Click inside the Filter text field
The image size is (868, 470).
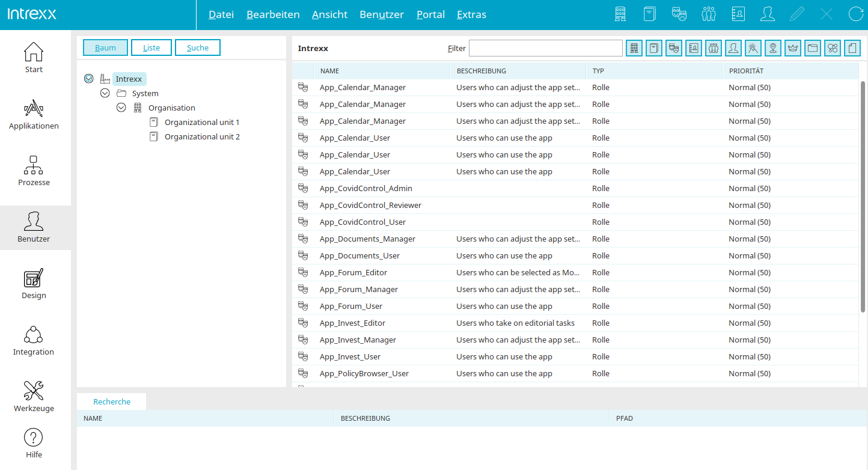point(546,48)
